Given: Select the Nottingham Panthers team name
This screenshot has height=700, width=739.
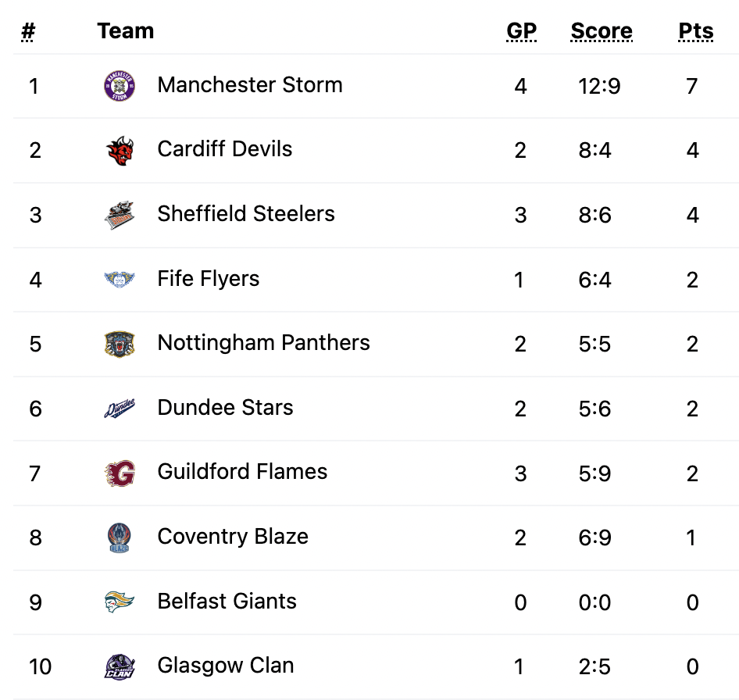Looking at the screenshot, I should [263, 343].
